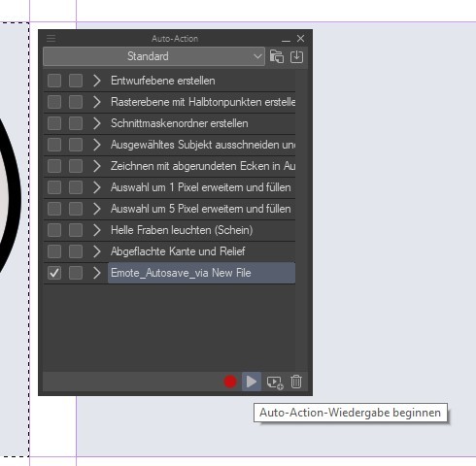Expand Ausgewähltes Subjekt ausschneiden action
476x466 pixels.
[96, 145]
